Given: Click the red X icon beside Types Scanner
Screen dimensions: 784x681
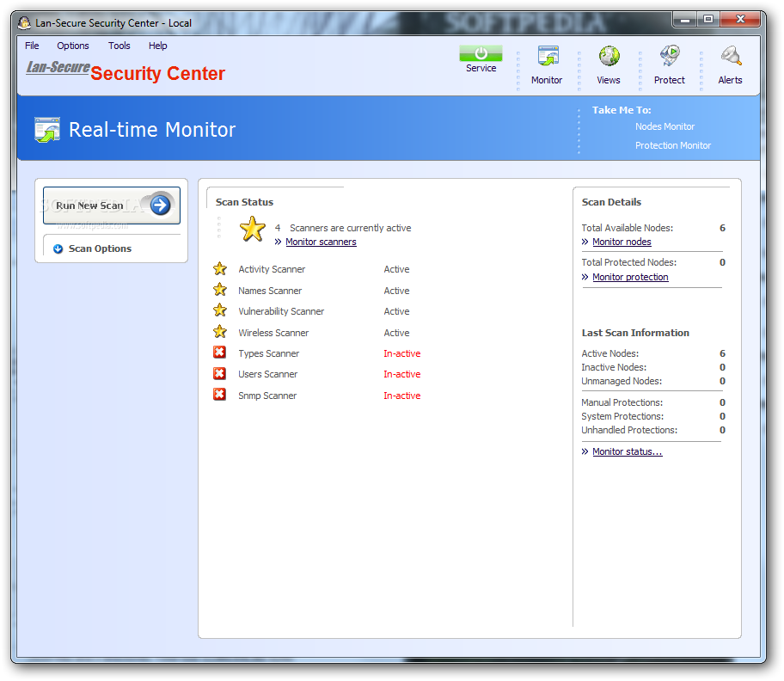Looking at the screenshot, I should [x=219, y=353].
